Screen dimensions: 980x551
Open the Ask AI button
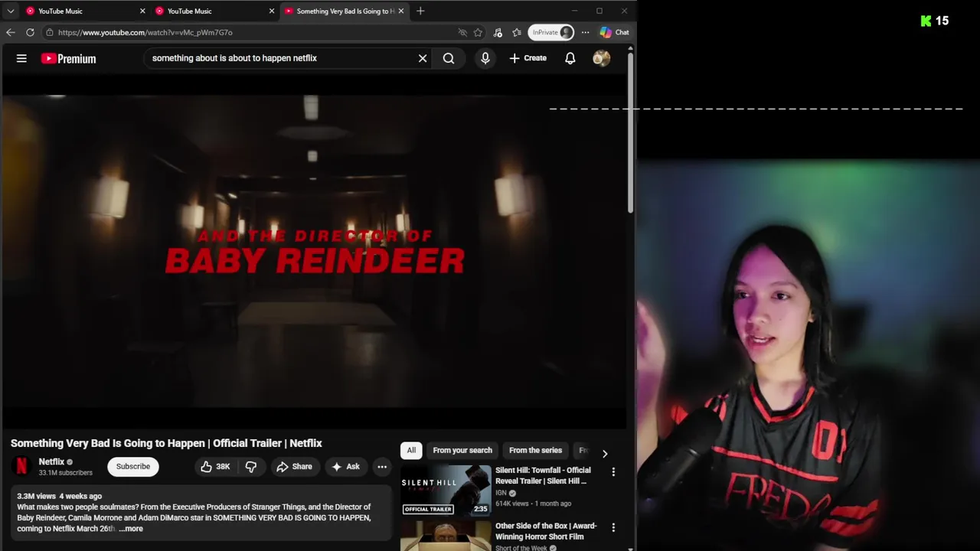(x=345, y=466)
